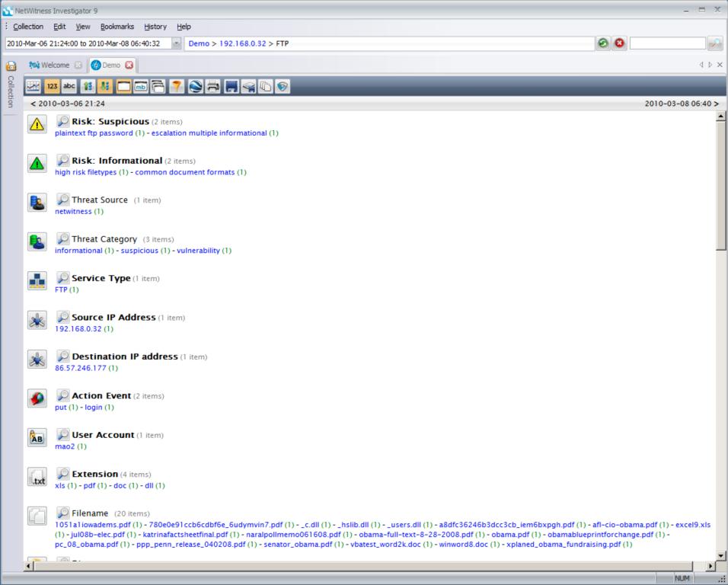728x585 pixels.
Task: Open escalation multiple informational link
Action: [209, 133]
